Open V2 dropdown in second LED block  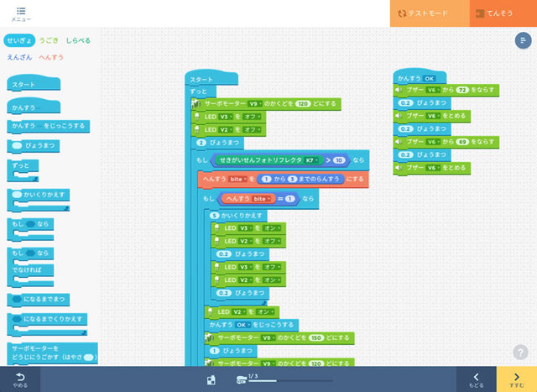(226, 130)
